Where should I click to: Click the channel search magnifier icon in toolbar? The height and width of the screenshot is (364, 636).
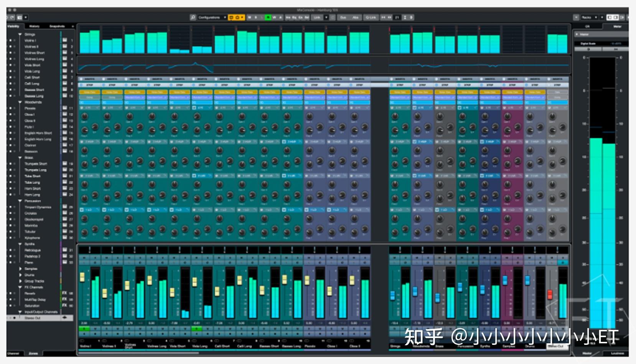pyautogui.click(x=193, y=17)
